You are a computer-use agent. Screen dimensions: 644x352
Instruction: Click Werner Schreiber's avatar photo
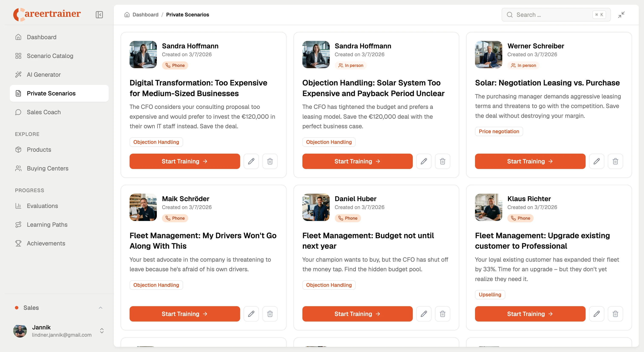coord(488,55)
